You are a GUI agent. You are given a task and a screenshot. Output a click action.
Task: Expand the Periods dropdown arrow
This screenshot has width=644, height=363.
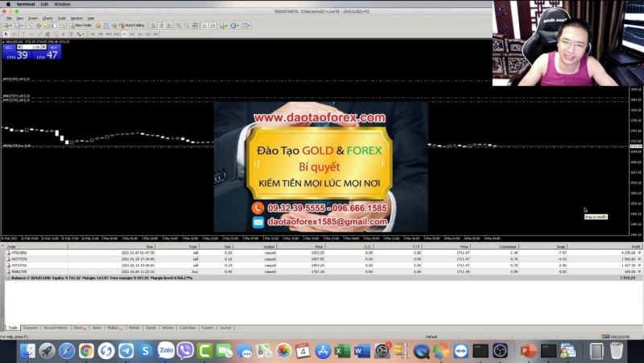[237, 26]
